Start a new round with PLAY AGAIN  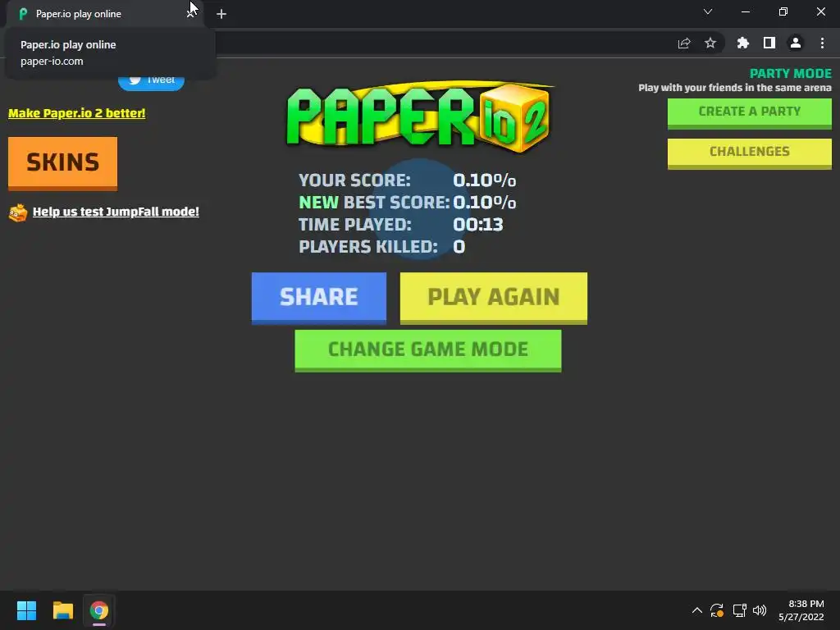[493, 298]
